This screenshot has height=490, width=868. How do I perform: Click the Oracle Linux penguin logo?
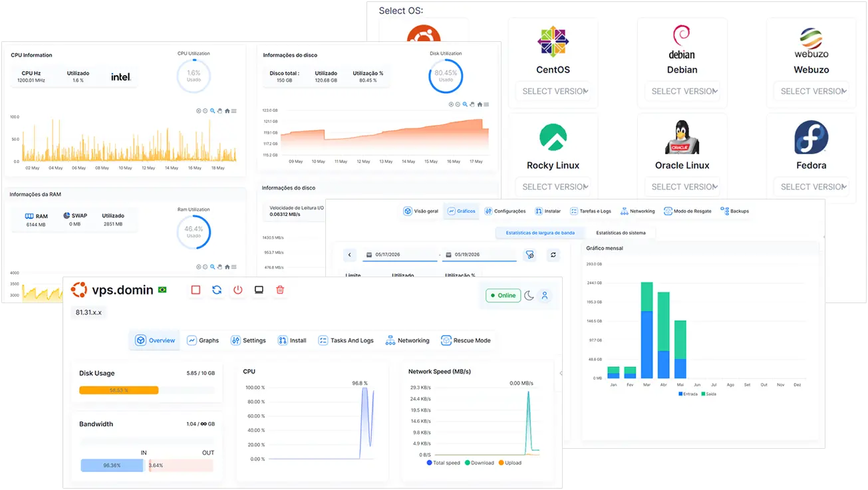point(682,138)
